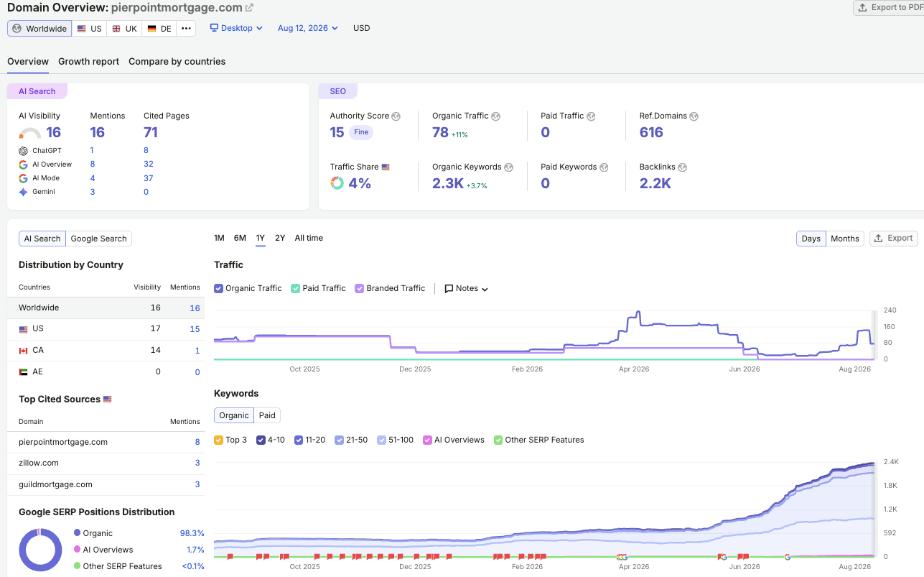Toggle 11-20 keywords checkbox
The height and width of the screenshot is (577, 924).
pyautogui.click(x=299, y=440)
